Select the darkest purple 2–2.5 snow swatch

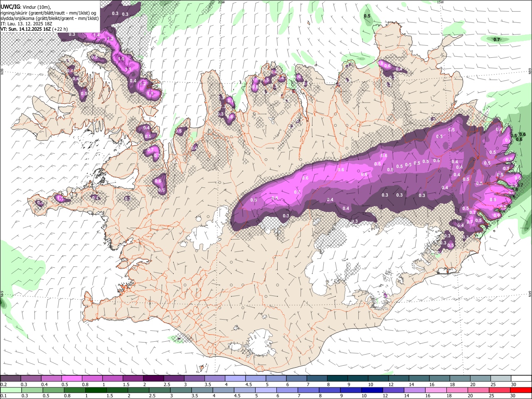click(x=153, y=379)
